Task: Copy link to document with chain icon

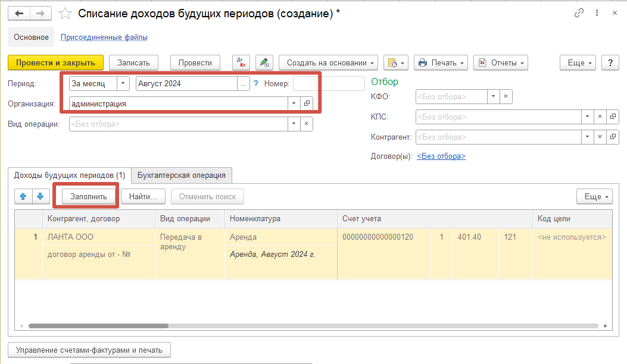Action: coord(579,13)
